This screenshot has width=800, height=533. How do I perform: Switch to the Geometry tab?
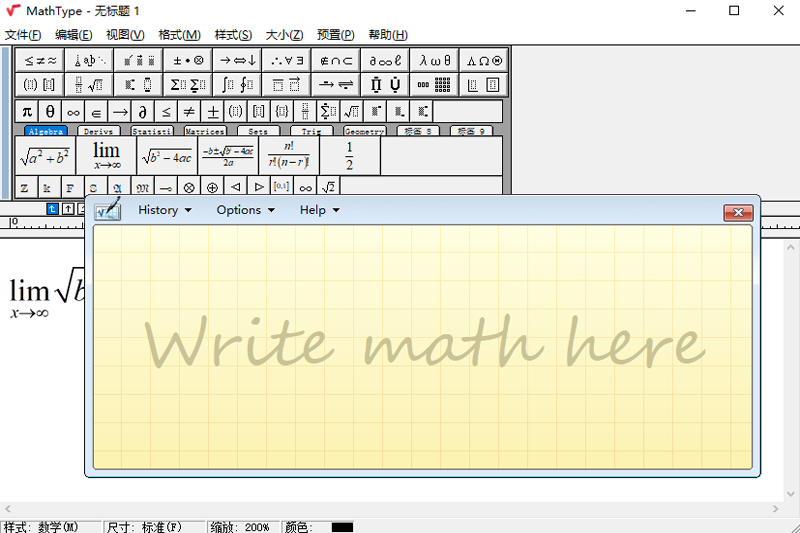(364, 131)
